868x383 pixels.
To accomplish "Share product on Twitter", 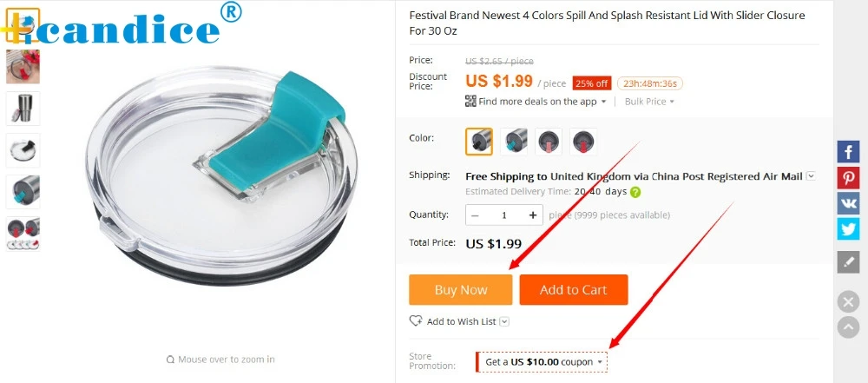I will [848, 229].
